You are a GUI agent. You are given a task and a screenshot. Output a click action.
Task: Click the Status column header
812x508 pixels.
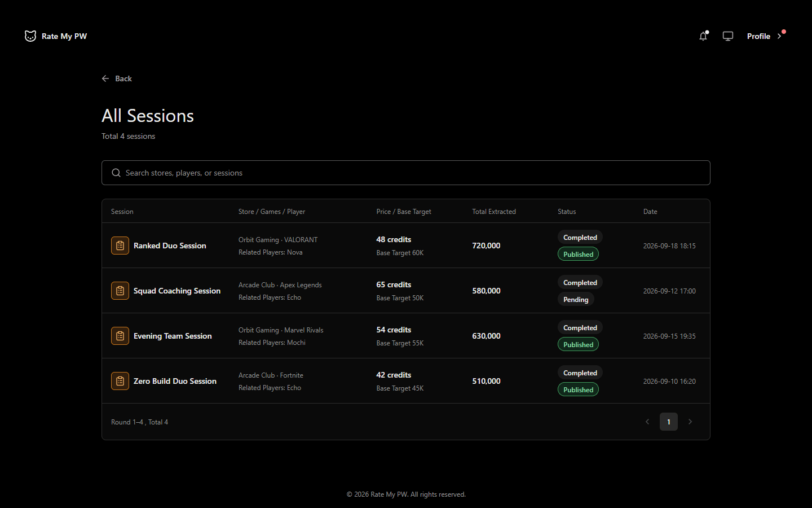(x=567, y=212)
